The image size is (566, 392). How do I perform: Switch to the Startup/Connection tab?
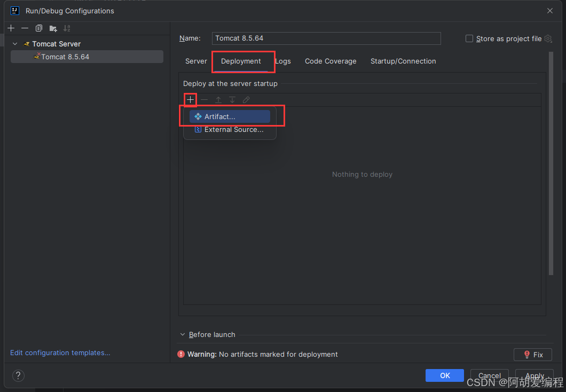tap(403, 61)
